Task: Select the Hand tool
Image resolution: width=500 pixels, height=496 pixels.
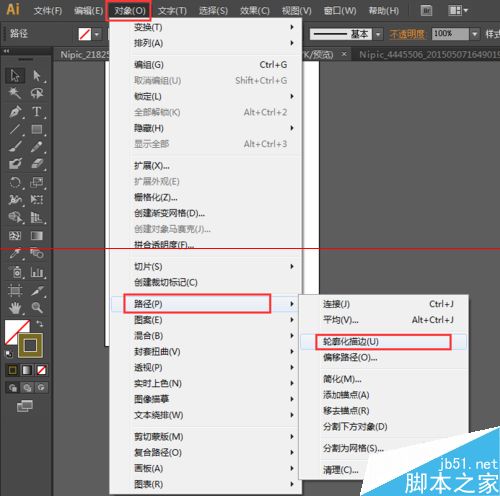Action: [x=15, y=308]
